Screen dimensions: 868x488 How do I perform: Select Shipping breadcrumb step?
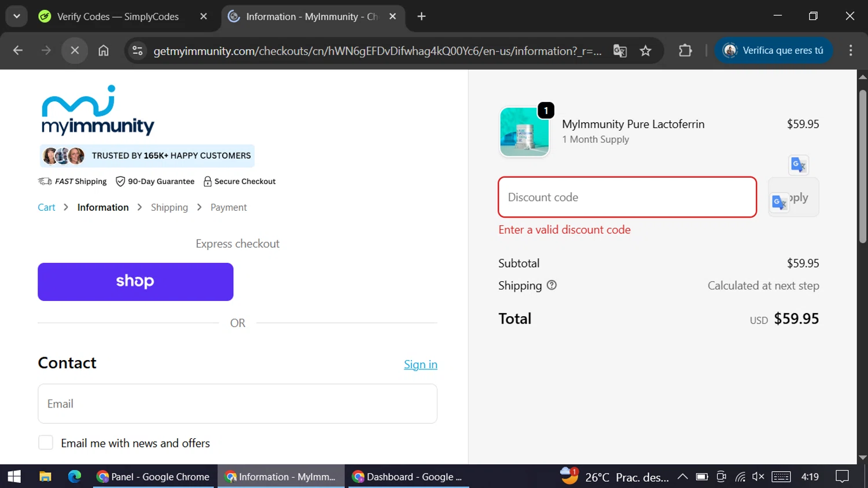[170, 207]
